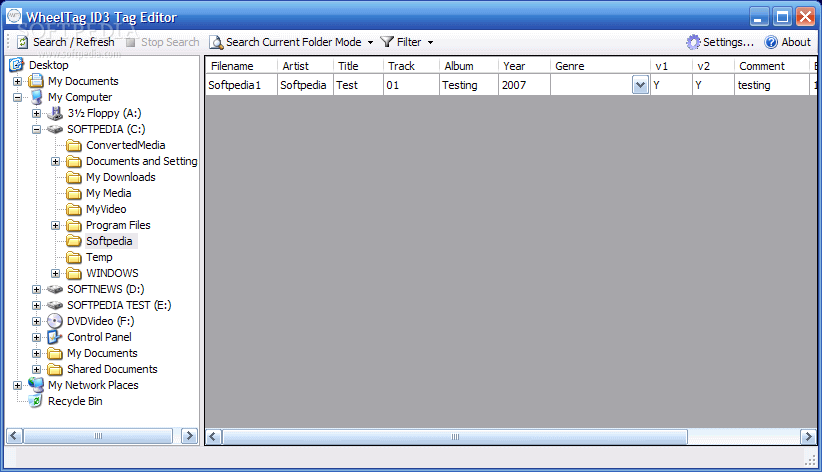Click the Track column header
Screen dimensions: 822x472
point(411,66)
